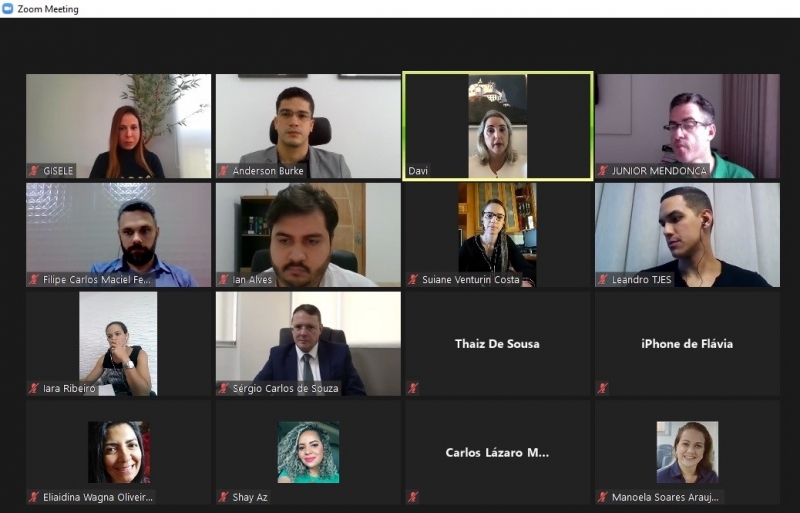Click Shay Az's profile photo
800x513 pixels.
pos(308,452)
